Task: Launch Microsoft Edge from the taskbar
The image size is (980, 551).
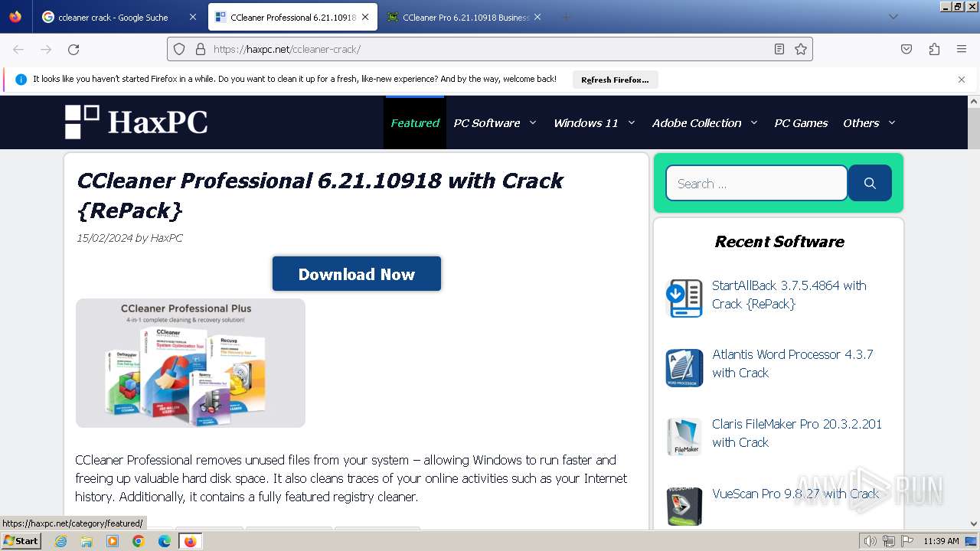Action: click(165, 541)
